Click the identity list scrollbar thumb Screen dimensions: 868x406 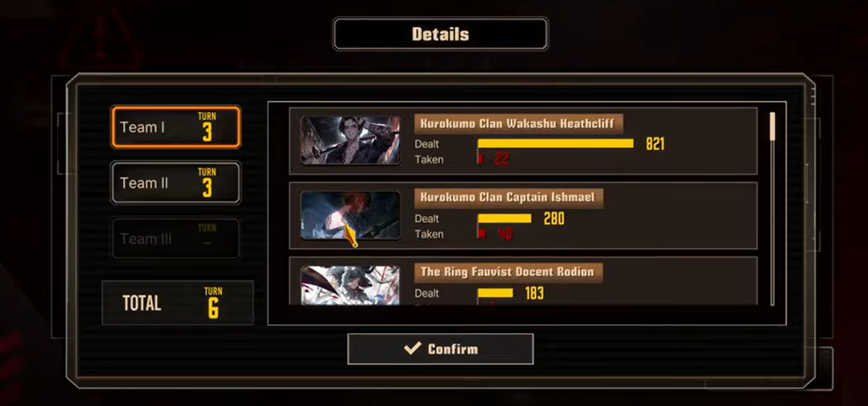[x=772, y=126]
